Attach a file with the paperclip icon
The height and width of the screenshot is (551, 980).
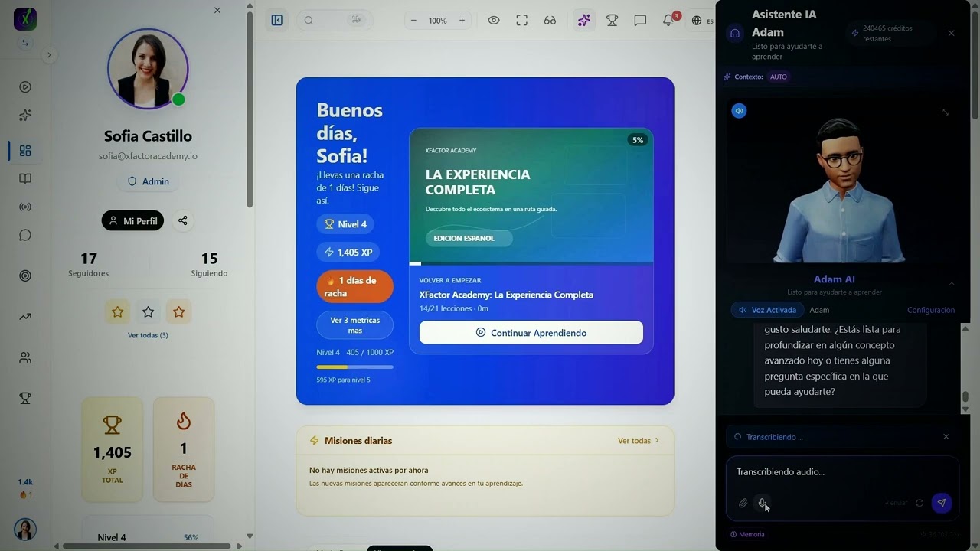click(x=743, y=503)
